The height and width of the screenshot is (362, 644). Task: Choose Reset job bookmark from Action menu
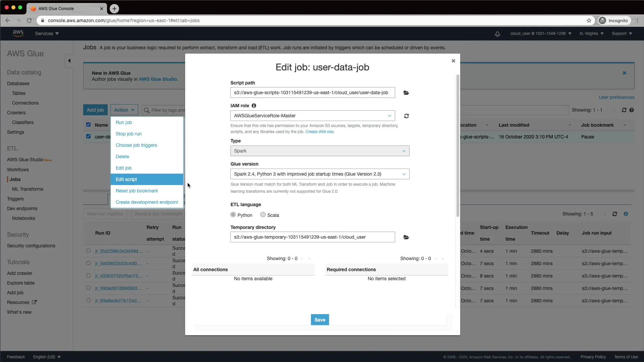137,191
